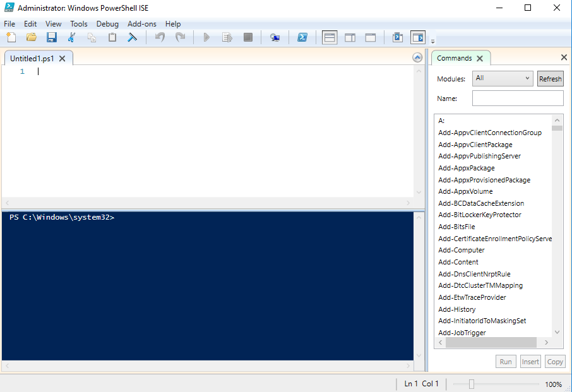Viewport: 572px width, 392px height.
Task: Select Add-EtwTraceProvider command
Action: pos(472,297)
